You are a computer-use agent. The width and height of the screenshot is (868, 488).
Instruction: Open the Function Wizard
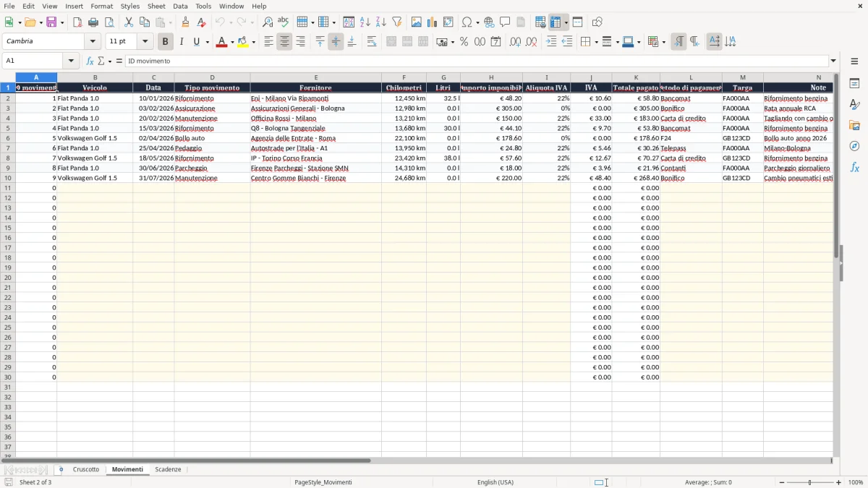(90, 61)
